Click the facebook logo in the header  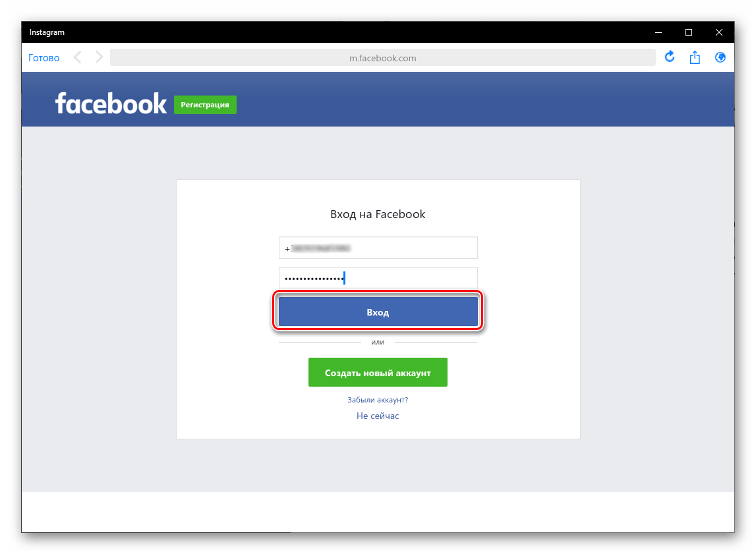pos(111,103)
